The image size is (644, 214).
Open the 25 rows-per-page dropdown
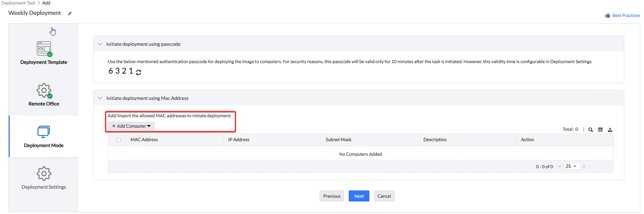pos(571,166)
